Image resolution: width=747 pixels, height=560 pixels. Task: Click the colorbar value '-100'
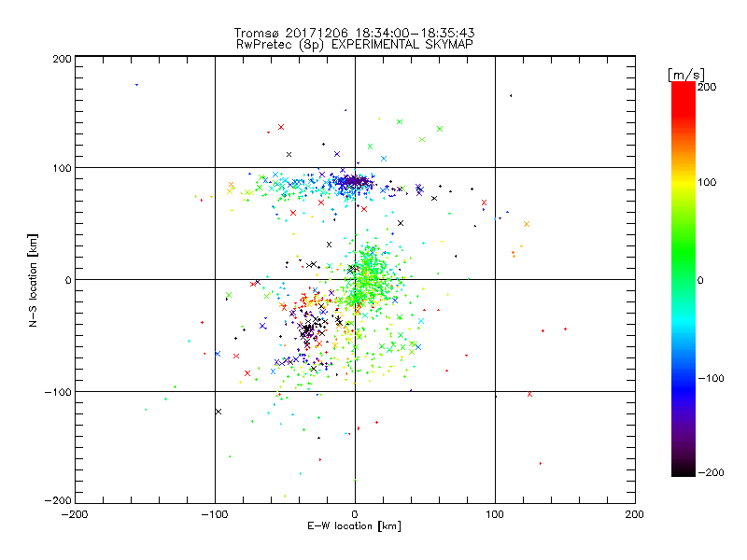click(711, 379)
